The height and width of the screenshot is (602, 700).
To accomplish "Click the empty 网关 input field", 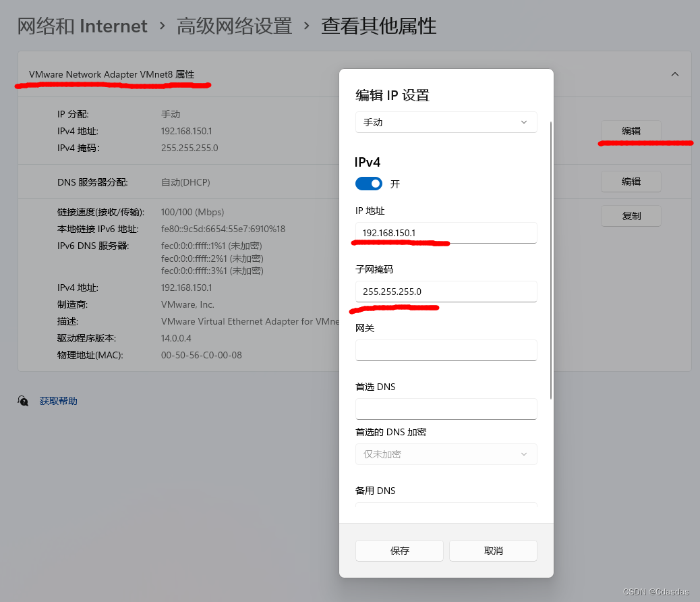I will point(446,350).
